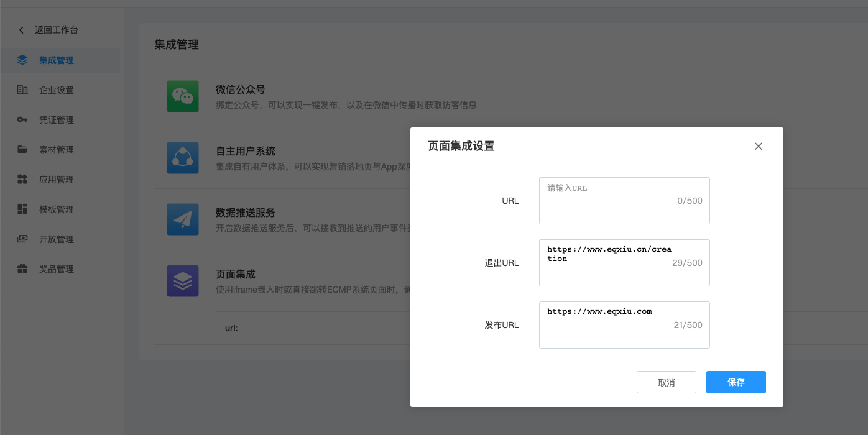Click the 取消 button
868x435 pixels.
click(x=666, y=382)
